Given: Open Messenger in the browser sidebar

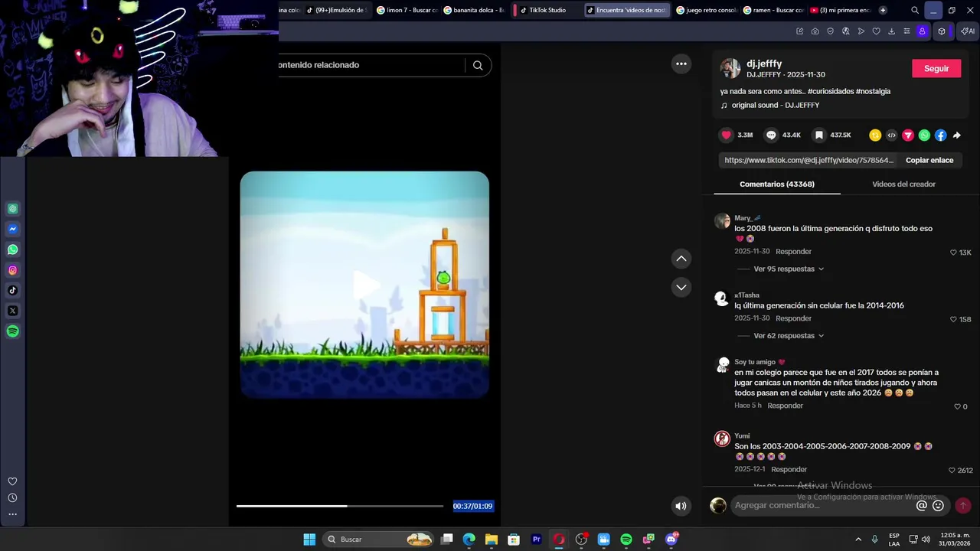Looking at the screenshot, I should (13, 229).
